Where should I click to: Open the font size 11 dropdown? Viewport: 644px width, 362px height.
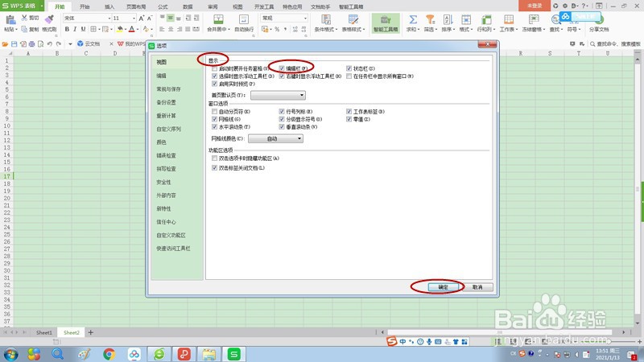click(x=134, y=19)
